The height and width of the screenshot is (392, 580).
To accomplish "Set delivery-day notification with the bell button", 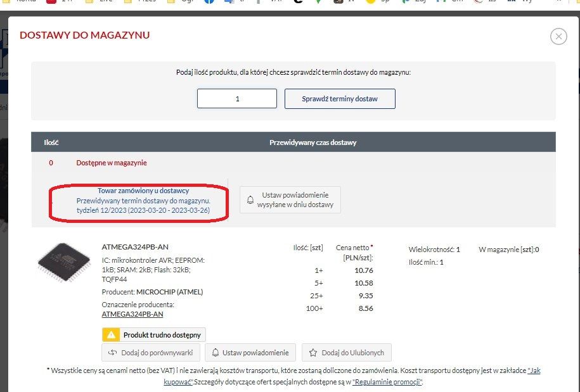I will (290, 200).
